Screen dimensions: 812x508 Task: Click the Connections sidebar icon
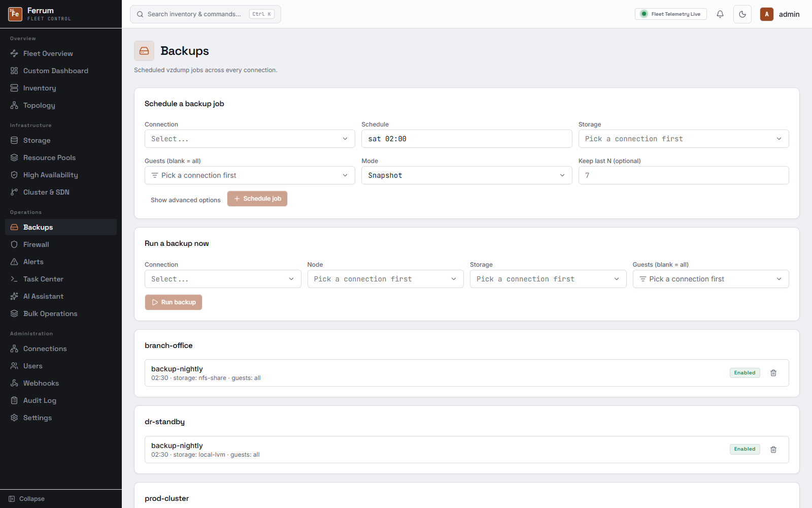click(x=14, y=348)
